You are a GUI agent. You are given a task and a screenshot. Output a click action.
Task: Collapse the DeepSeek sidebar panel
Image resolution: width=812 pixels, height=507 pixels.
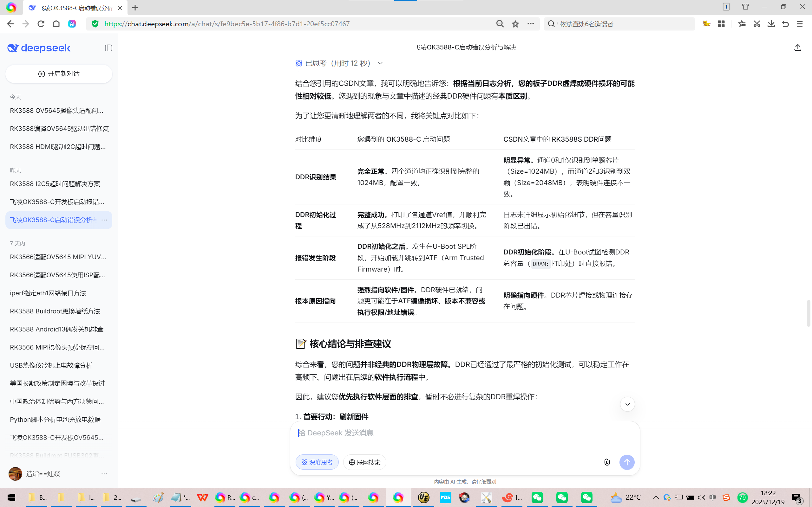pyautogui.click(x=108, y=48)
